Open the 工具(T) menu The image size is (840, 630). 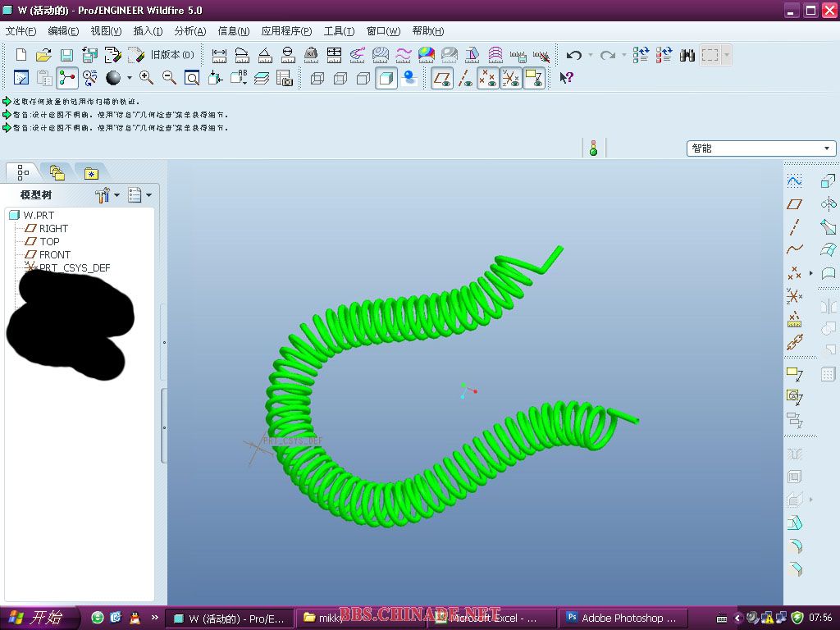coord(339,31)
